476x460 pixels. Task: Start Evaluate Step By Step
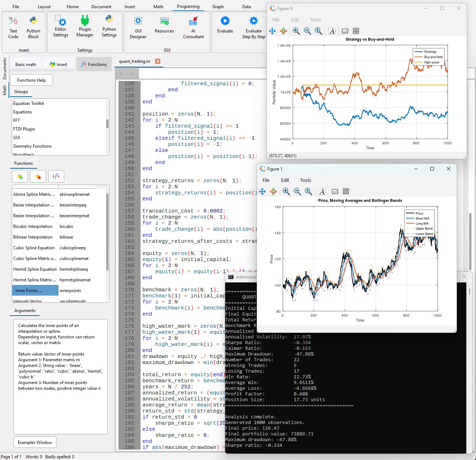pyautogui.click(x=254, y=28)
